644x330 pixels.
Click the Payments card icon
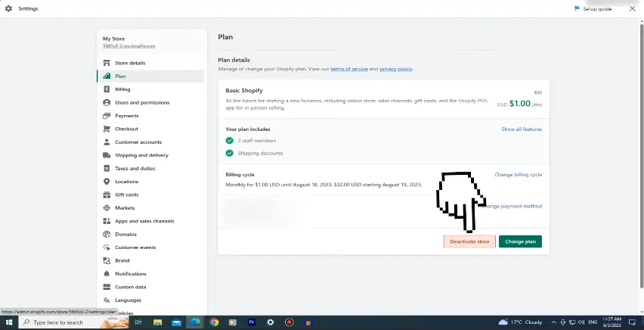(107, 116)
